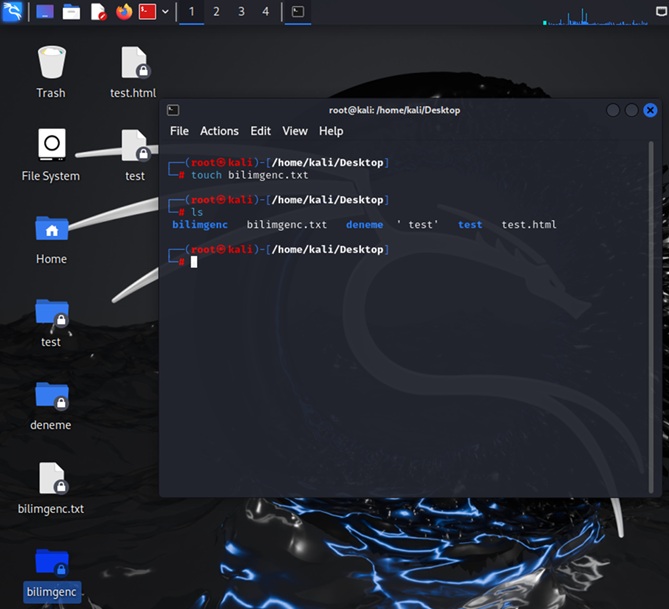Click the show desktop panel icon
669x609 pixels.
click(45, 12)
